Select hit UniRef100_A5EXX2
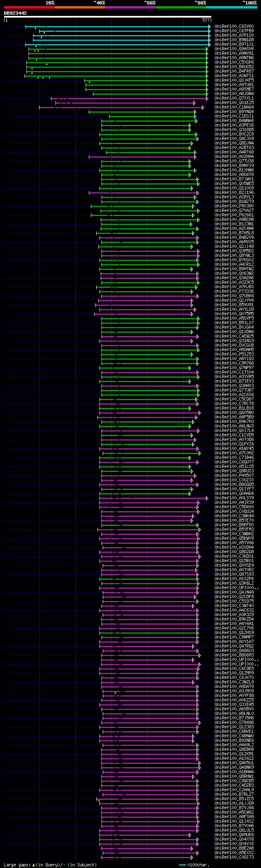The height and width of the screenshot is (868, 261). tap(234, 853)
